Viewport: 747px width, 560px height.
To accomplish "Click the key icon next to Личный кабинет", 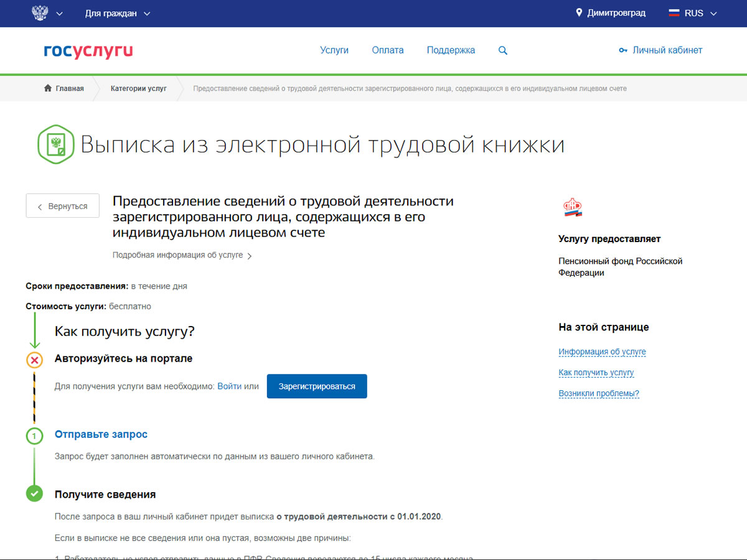I will click(622, 50).
